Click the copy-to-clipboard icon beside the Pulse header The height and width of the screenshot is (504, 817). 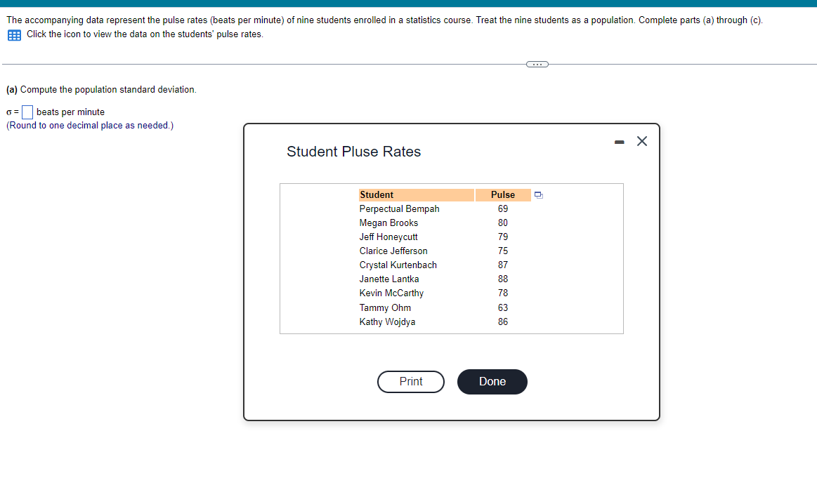click(x=538, y=194)
